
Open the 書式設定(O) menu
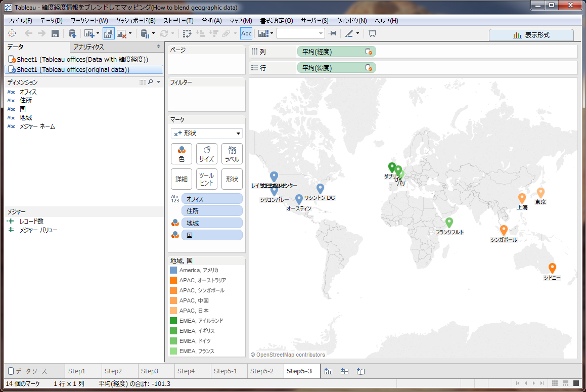pyautogui.click(x=277, y=21)
